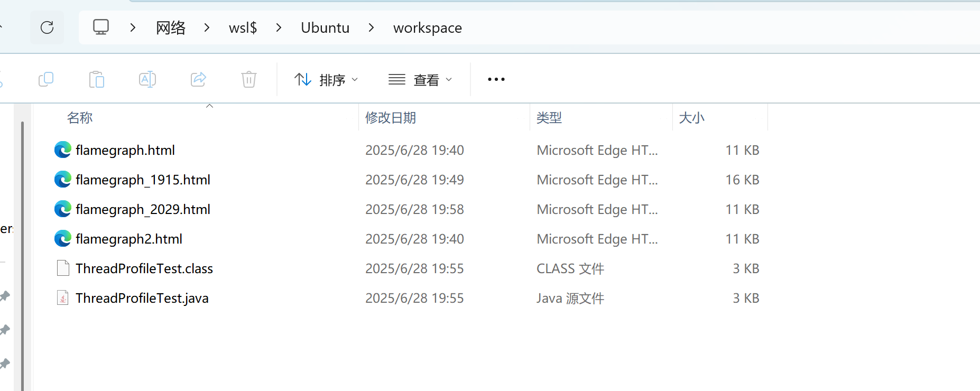The height and width of the screenshot is (391, 980).
Task: Select the flamegraph_1915.html file
Action: [x=143, y=180]
